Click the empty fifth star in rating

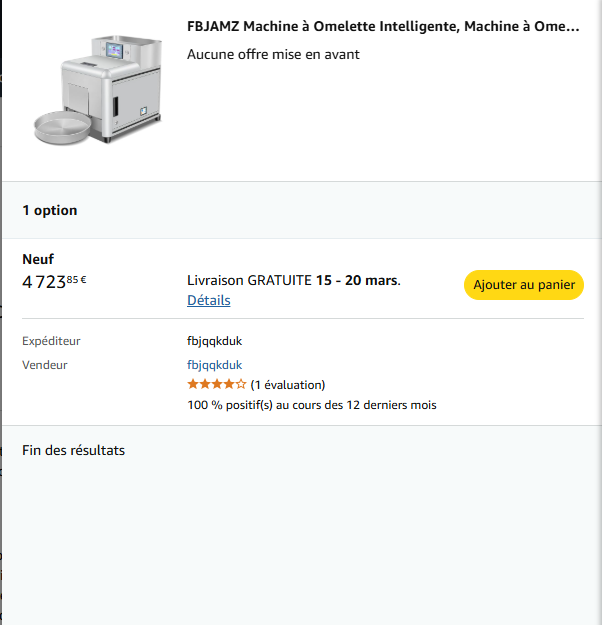[x=241, y=384]
